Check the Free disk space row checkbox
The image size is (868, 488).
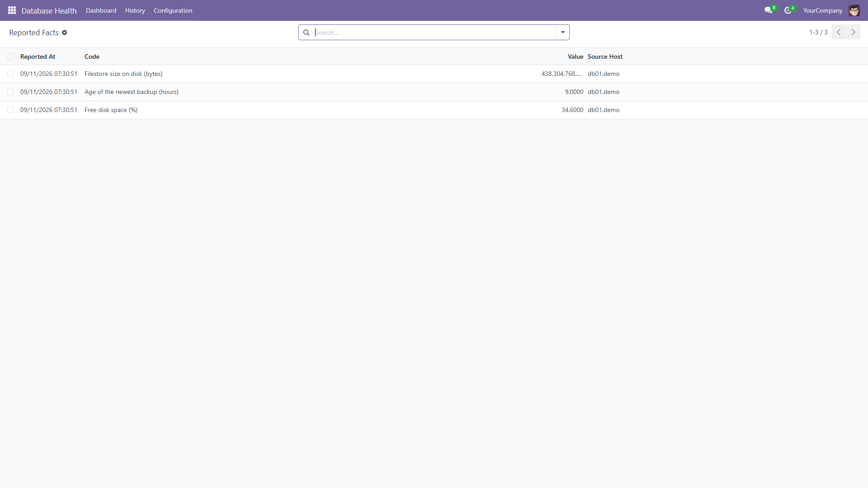(10, 110)
